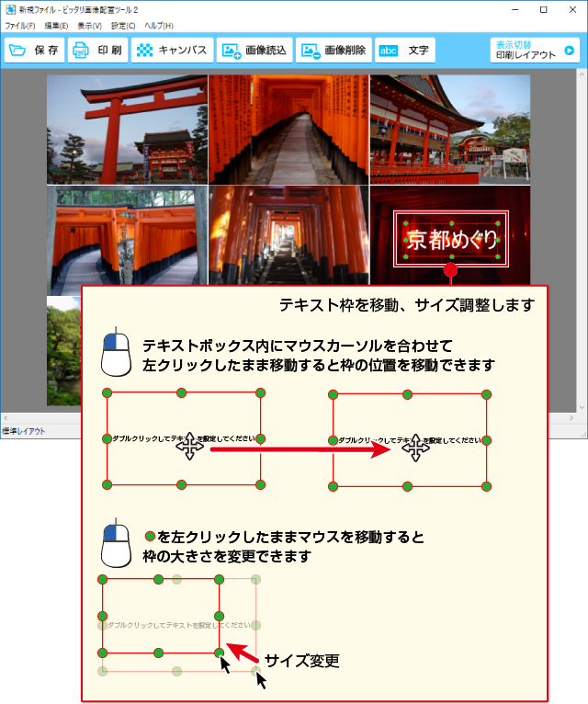This screenshot has height=704, width=588.
Task: Click the app icon in title bar
Action: (x=10, y=9)
